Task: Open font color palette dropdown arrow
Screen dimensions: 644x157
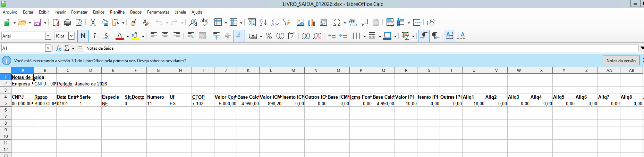Action: pos(127,36)
